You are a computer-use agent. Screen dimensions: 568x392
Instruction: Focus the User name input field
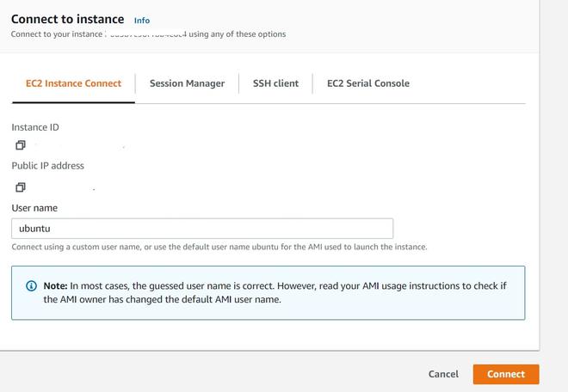(x=202, y=229)
